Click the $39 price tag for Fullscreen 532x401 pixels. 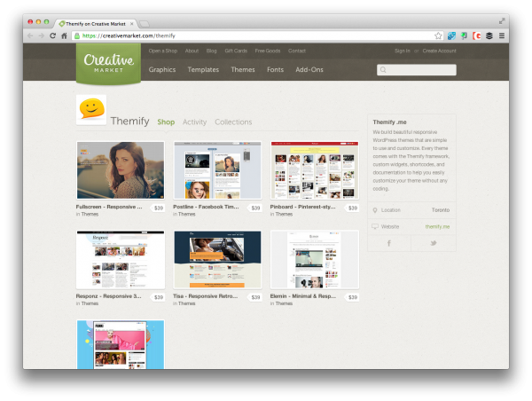[158, 208]
